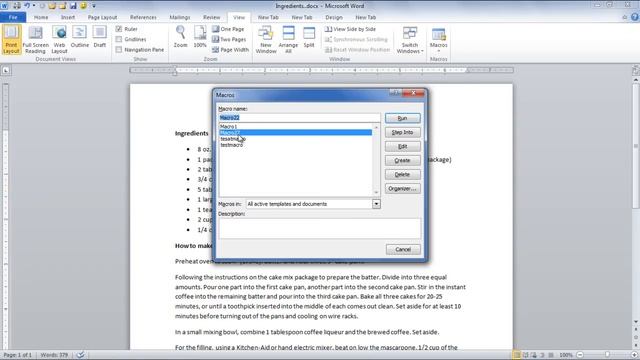
Task: Open the File tab
Action: 13,17
